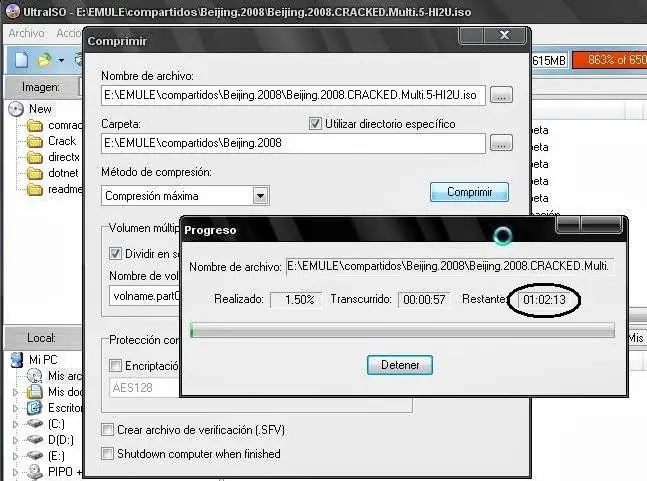Click the Mis documentos folder icon

coord(34,391)
